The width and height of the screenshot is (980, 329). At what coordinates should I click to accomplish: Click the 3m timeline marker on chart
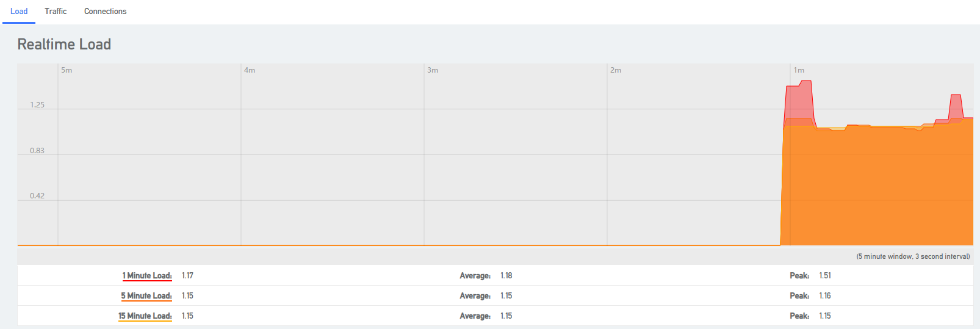pyautogui.click(x=433, y=70)
